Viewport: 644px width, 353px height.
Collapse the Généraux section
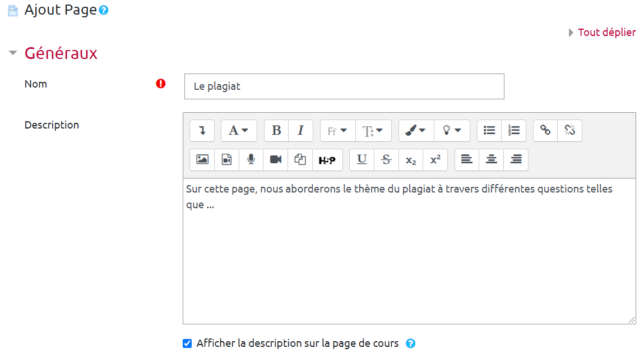[13, 53]
